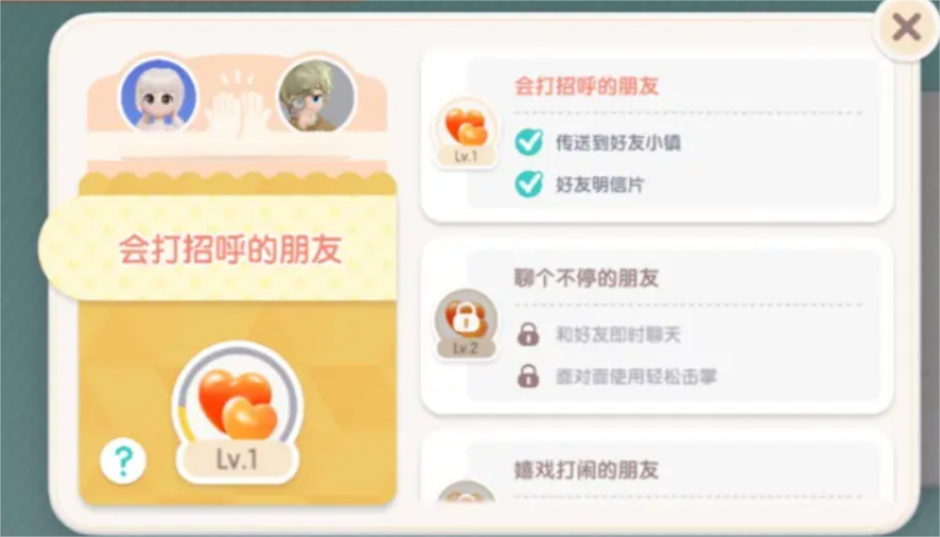This screenshot has width=940, height=537.
Task: Click the Lv.1 heart icon in first card
Action: point(466,133)
